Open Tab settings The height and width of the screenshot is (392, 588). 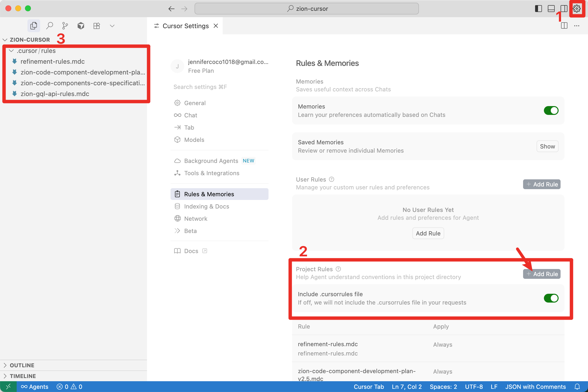[220, 127]
